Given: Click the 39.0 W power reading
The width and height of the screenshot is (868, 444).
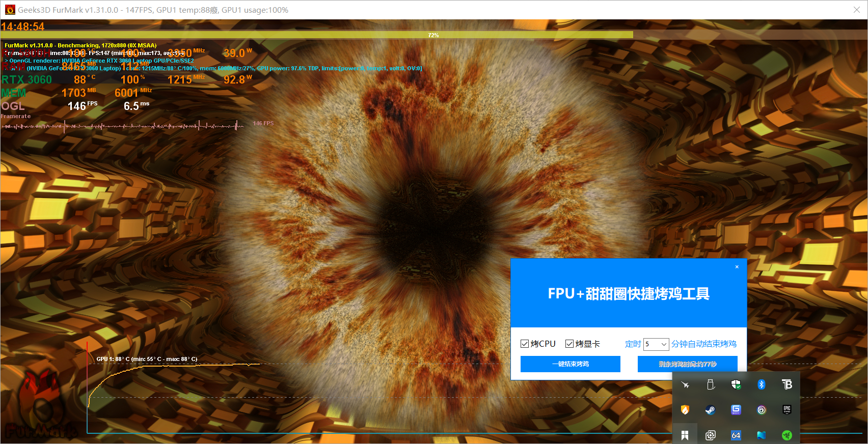Looking at the screenshot, I should 238,53.
